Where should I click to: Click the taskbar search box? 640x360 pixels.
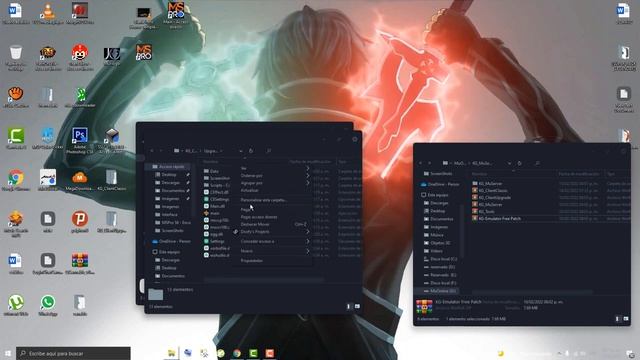click(73, 353)
